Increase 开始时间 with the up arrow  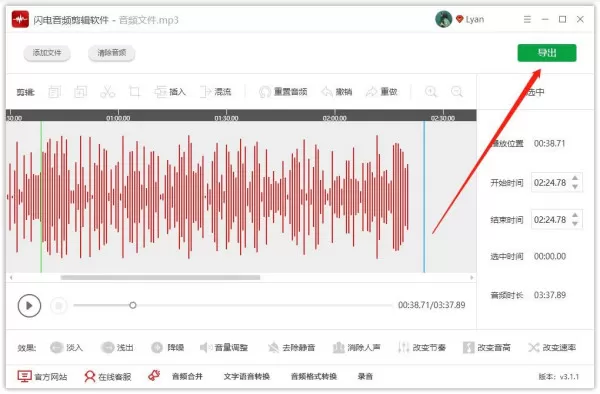tap(575, 178)
